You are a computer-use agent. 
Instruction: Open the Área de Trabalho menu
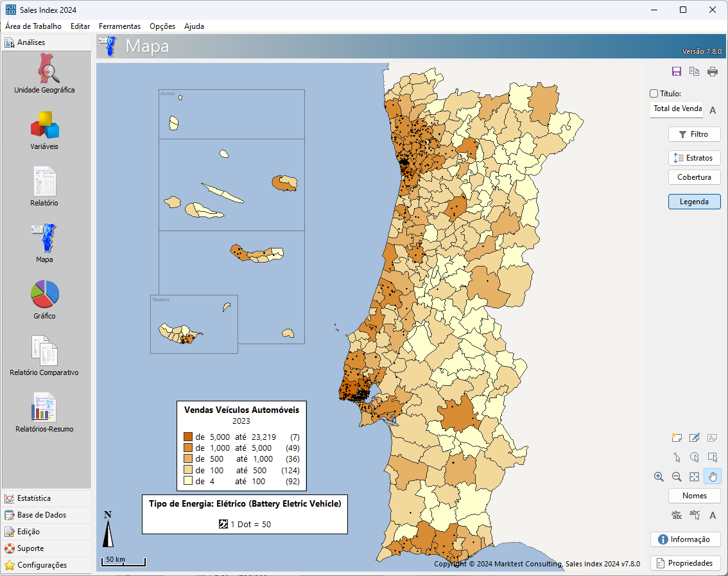click(x=33, y=26)
